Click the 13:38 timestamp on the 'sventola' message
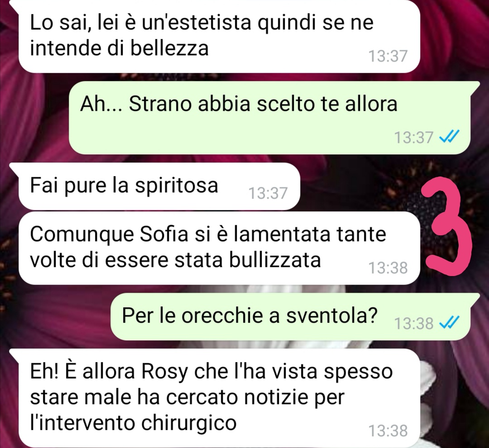This screenshot has width=489, height=448. 414,323
